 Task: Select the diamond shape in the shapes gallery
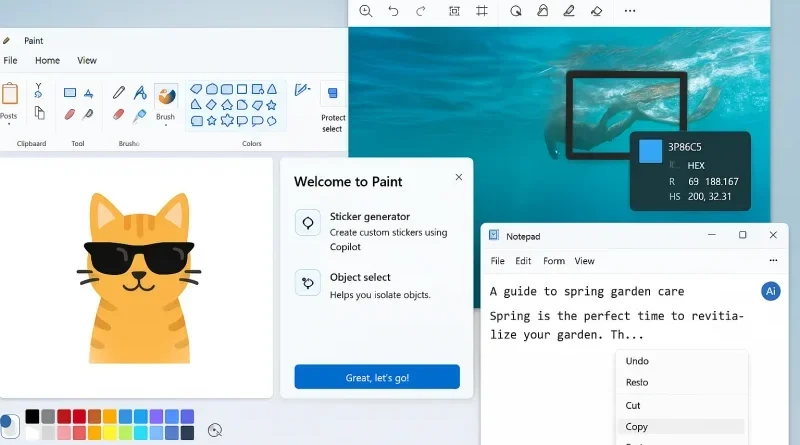click(211, 105)
